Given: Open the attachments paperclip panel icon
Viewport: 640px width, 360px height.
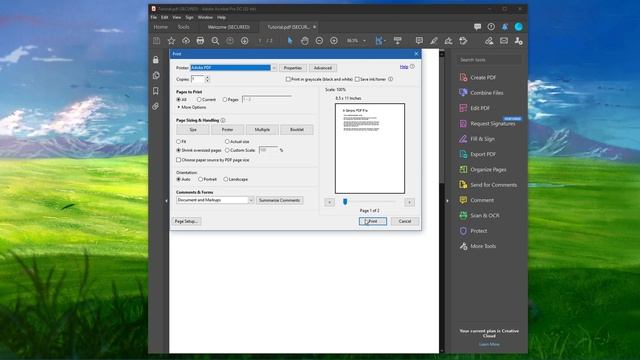Looking at the screenshot, I should point(156,106).
